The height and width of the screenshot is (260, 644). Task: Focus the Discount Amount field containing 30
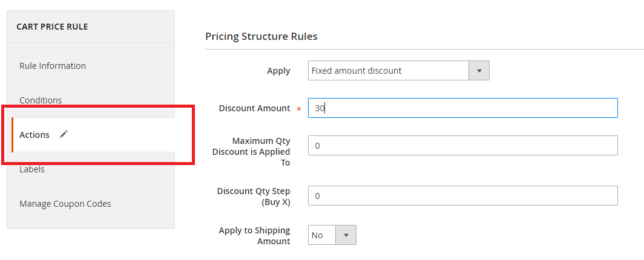pyautogui.click(x=463, y=108)
